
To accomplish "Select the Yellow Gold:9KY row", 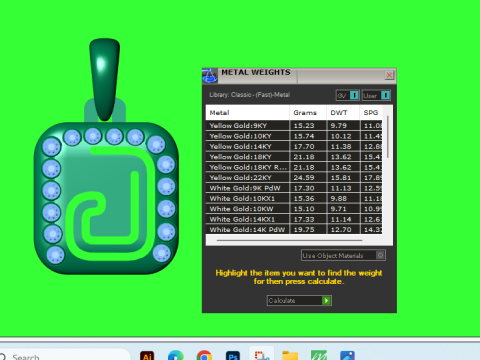I will point(294,126).
